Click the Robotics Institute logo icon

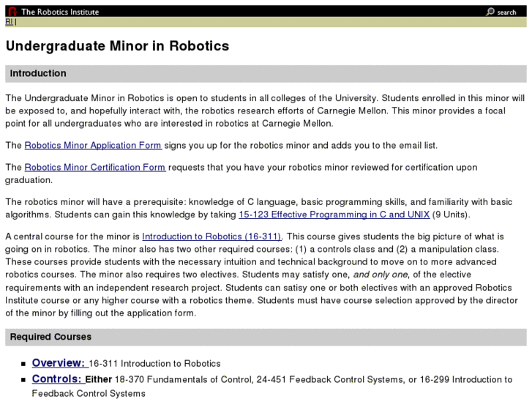13,12
